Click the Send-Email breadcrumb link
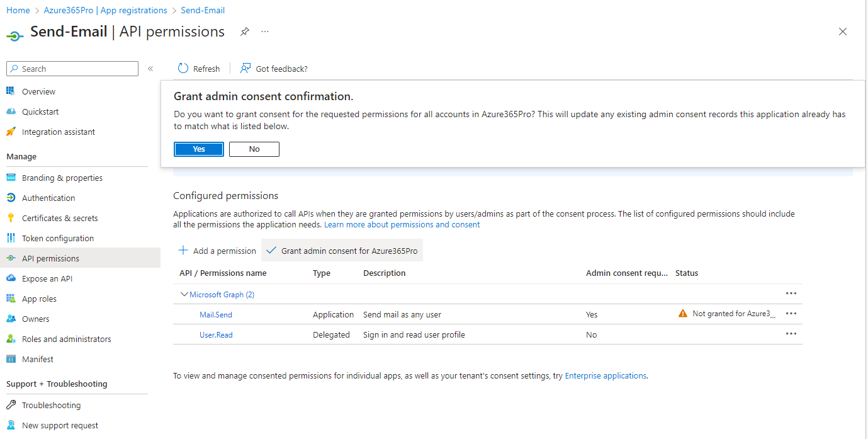868x439 pixels. point(203,10)
